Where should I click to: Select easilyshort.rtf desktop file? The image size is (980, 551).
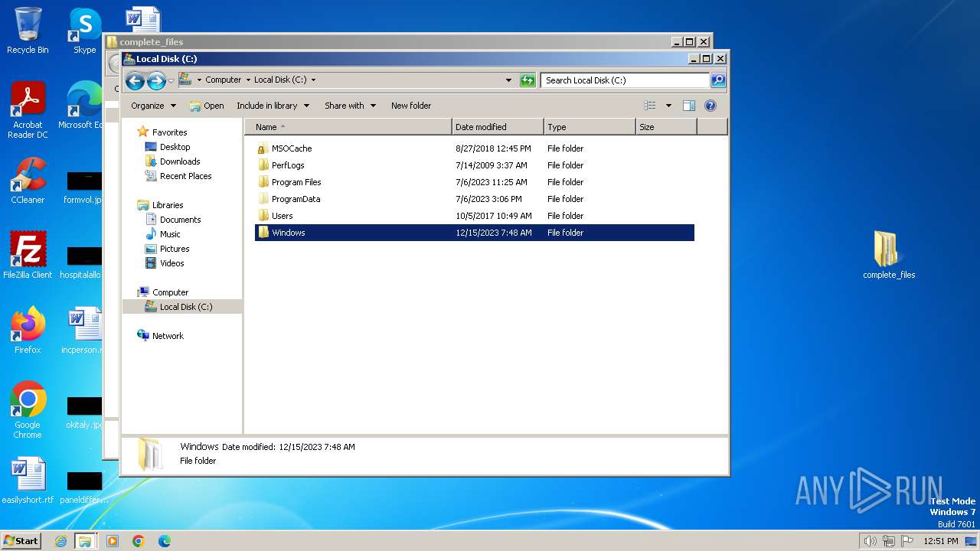click(x=28, y=481)
